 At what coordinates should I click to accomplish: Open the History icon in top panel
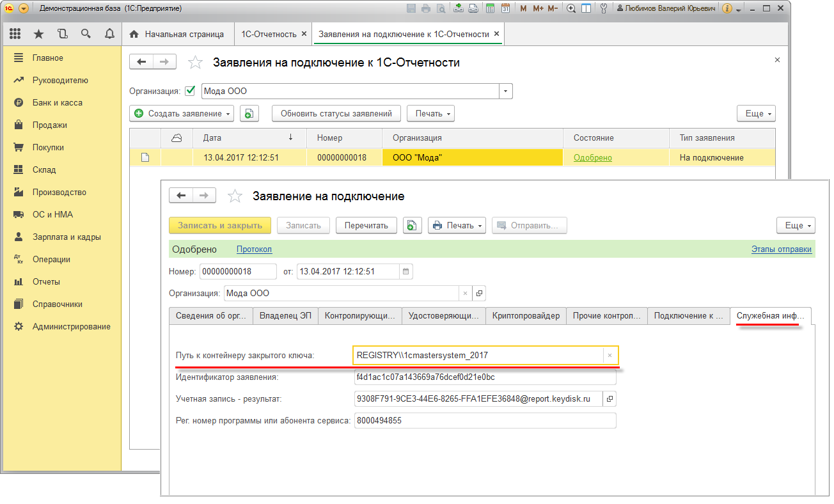click(x=62, y=34)
